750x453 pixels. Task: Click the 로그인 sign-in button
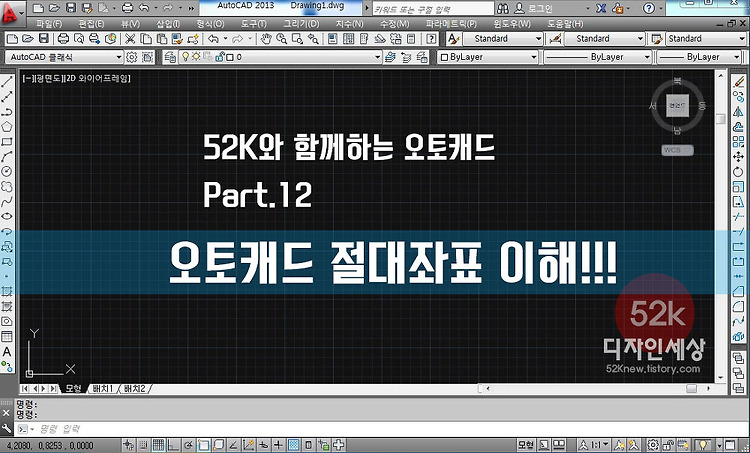534,9
